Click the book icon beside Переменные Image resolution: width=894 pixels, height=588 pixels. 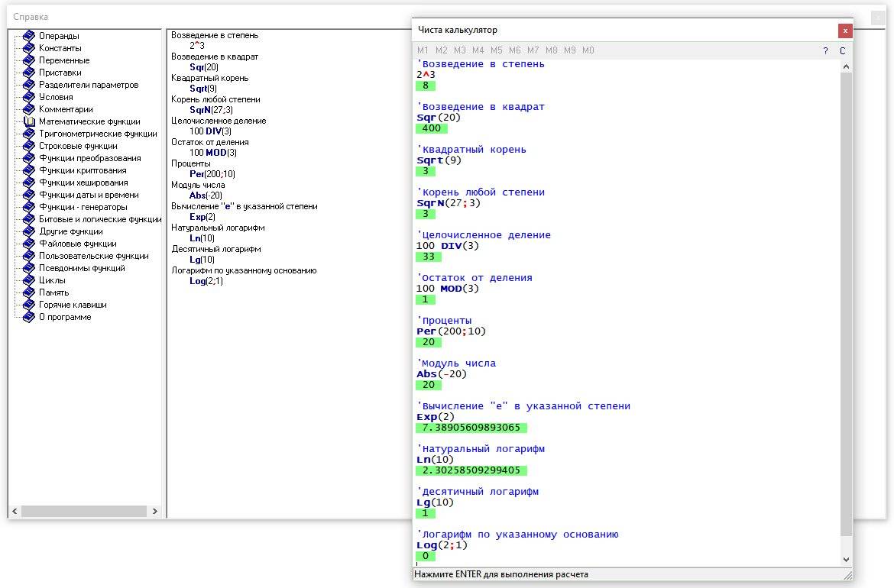click(x=29, y=60)
